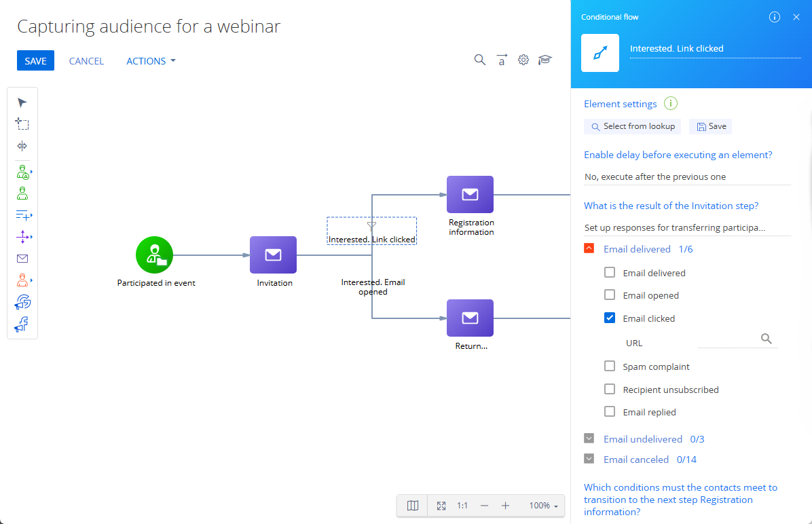
Task: Check the Email opened option
Action: 610,295
